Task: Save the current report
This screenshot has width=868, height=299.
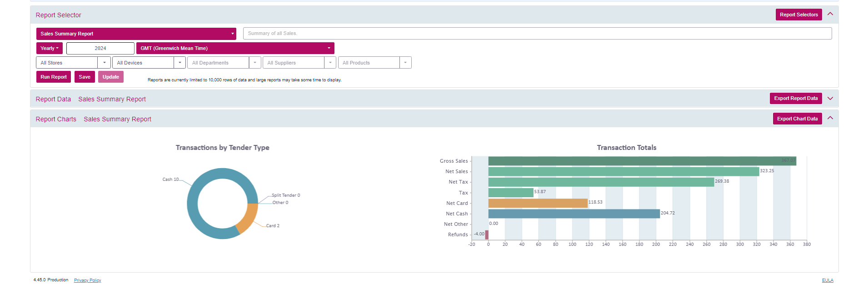Action: point(85,77)
